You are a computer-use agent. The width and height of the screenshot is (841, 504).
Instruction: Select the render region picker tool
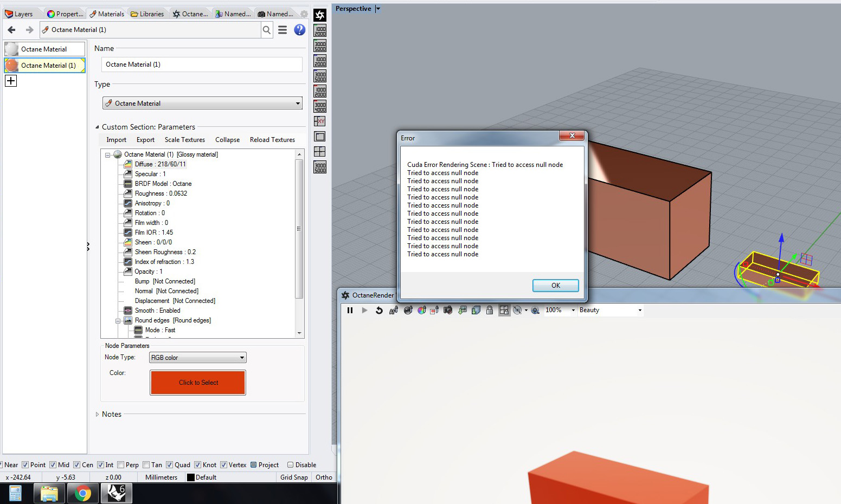[434, 310]
